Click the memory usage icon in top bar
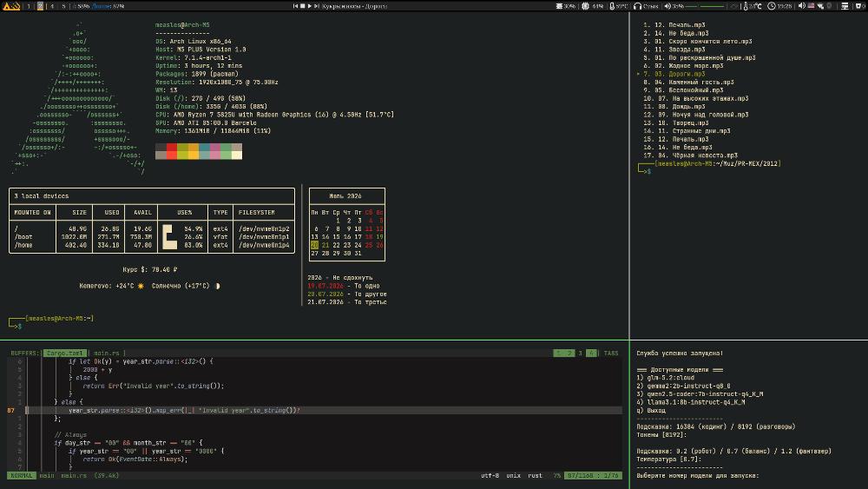 click(559, 6)
